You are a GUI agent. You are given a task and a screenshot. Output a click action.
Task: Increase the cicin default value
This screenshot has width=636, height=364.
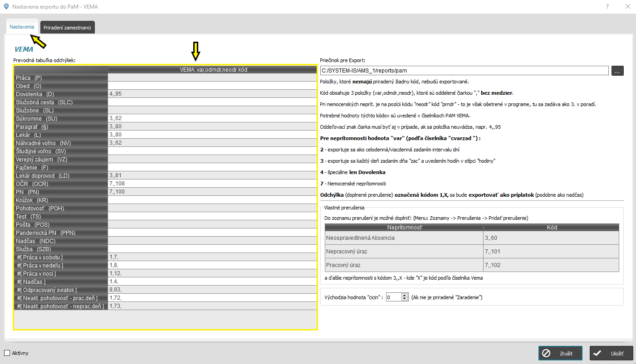(405, 295)
